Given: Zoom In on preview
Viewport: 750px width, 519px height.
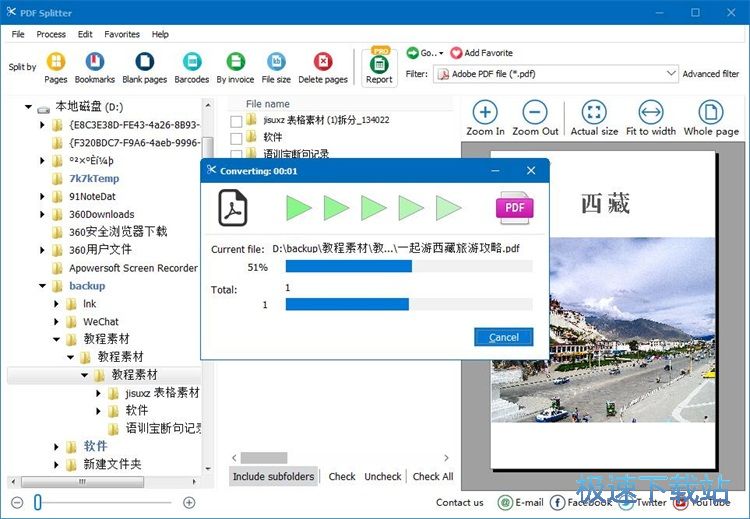Looking at the screenshot, I should (x=485, y=118).
